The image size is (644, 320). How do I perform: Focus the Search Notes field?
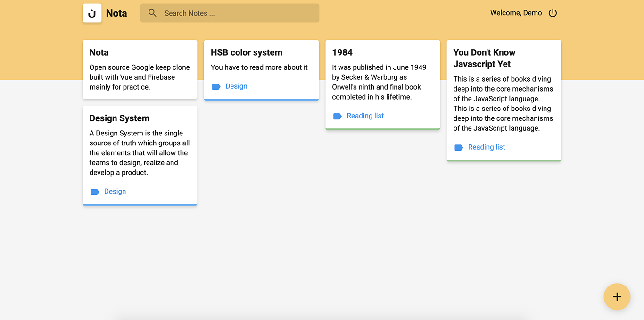point(230,13)
